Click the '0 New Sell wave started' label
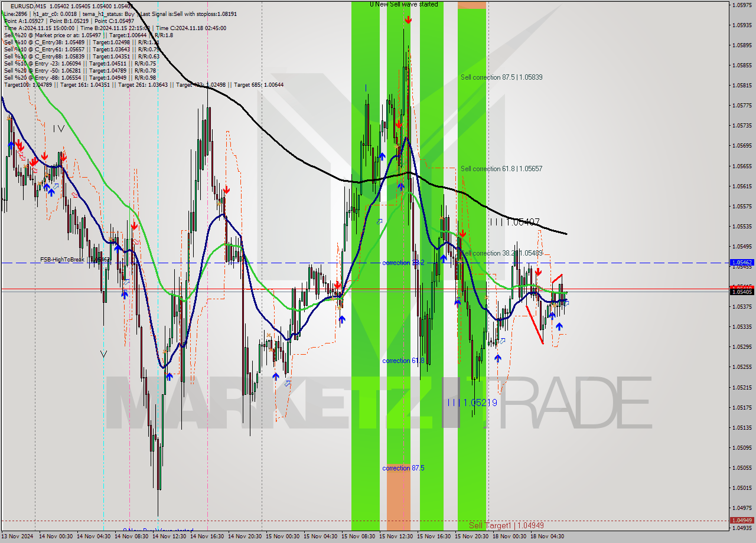Screen dimensions: 756x543 (404, 4)
